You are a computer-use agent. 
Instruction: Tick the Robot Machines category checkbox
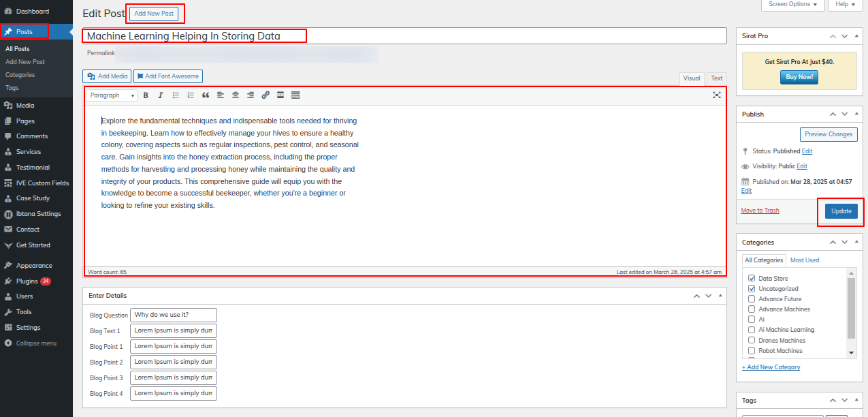(752, 351)
